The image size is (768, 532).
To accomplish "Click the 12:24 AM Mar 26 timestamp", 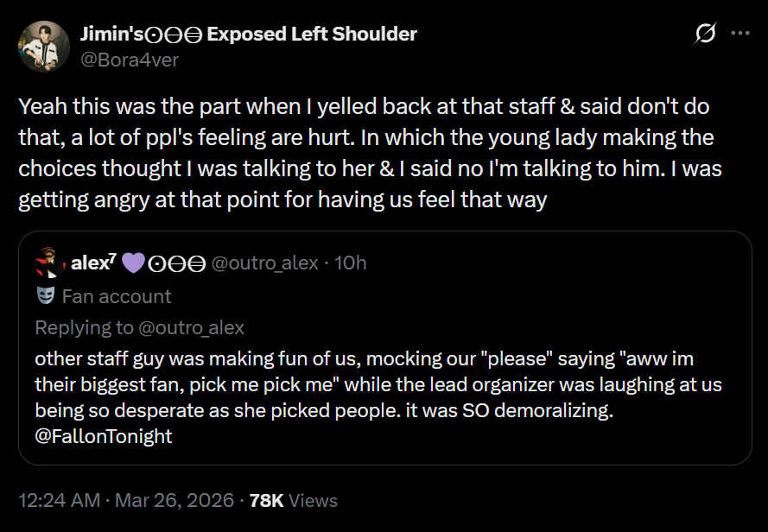I will 126,500.
